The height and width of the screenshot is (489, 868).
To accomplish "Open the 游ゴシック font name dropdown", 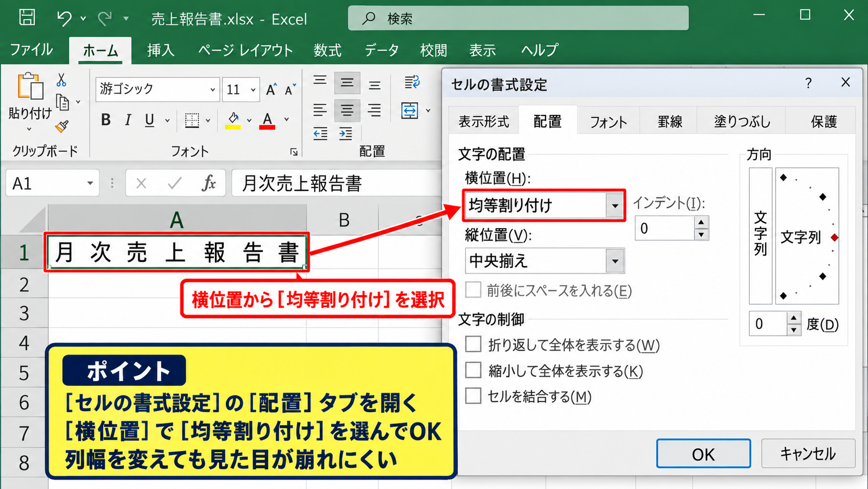I will (212, 90).
